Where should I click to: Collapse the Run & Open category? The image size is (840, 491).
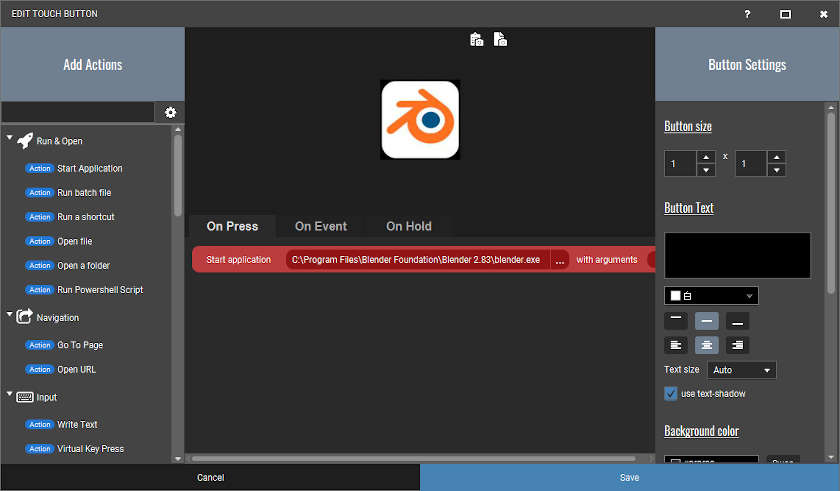(9, 138)
